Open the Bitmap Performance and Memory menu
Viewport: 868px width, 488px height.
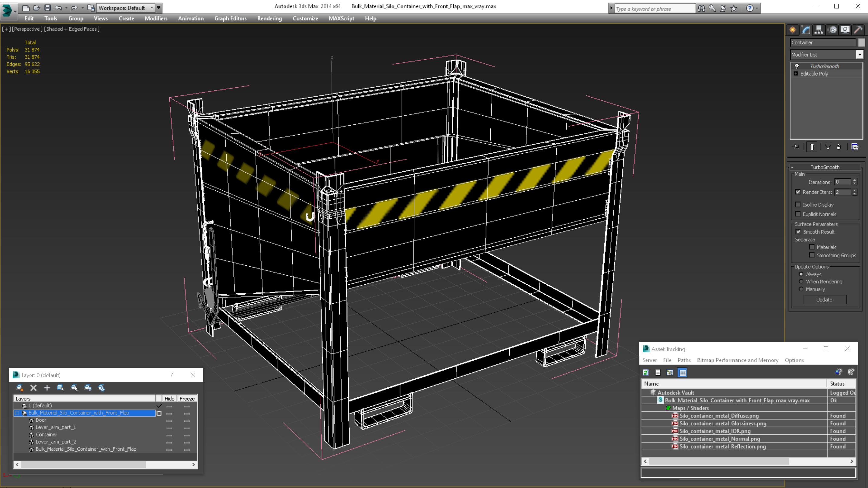737,360
